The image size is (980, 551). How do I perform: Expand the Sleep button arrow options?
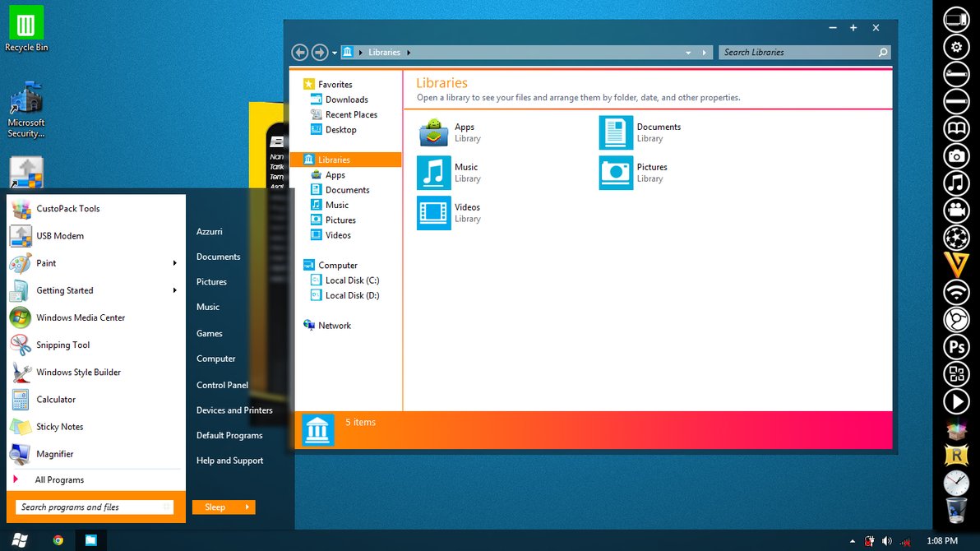247,507
